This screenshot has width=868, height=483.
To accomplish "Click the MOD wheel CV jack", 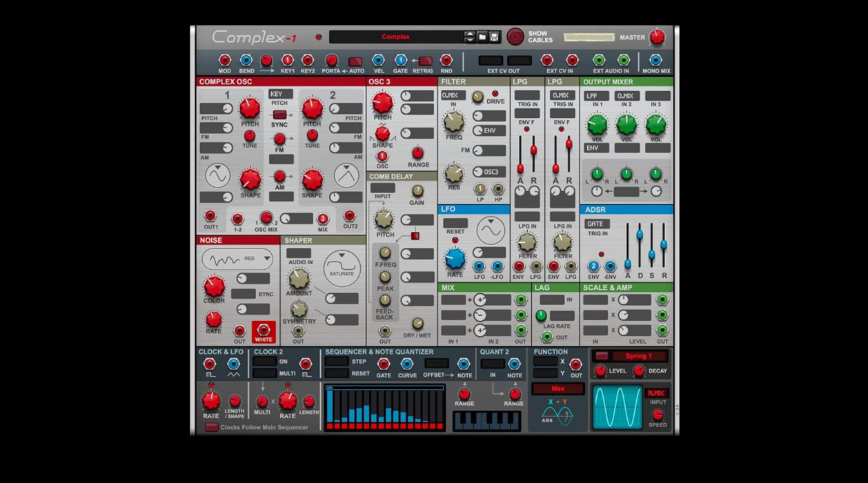I will coord(224,61).
